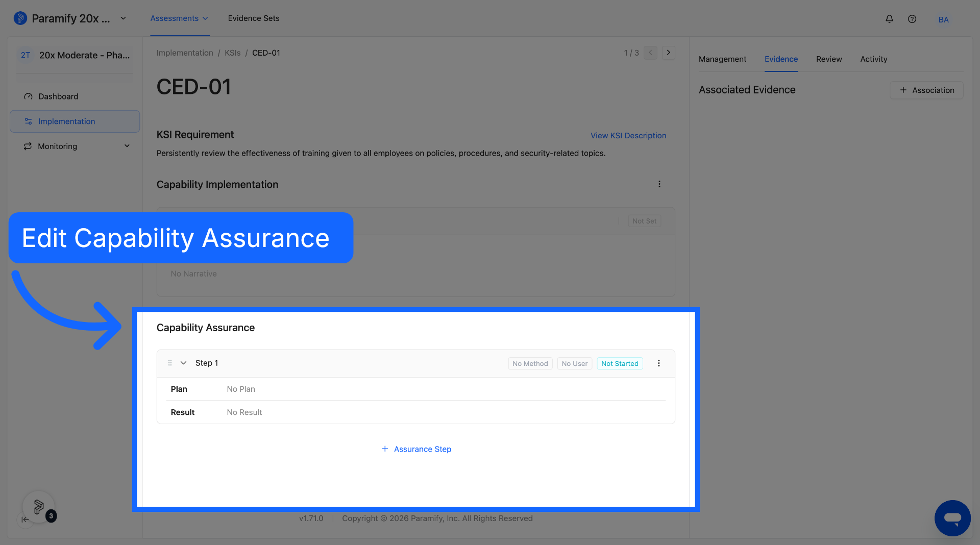Click the No Narrative text area
This screenshot has height=545, width=980.
click(193, 274)
